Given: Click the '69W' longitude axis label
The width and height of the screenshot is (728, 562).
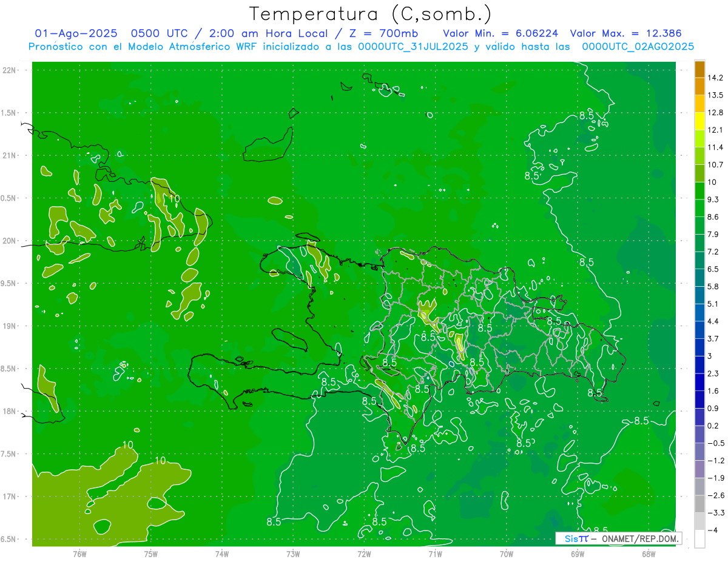Looking at the screenshot, I should pyautogui.click(x=578, y=554).
